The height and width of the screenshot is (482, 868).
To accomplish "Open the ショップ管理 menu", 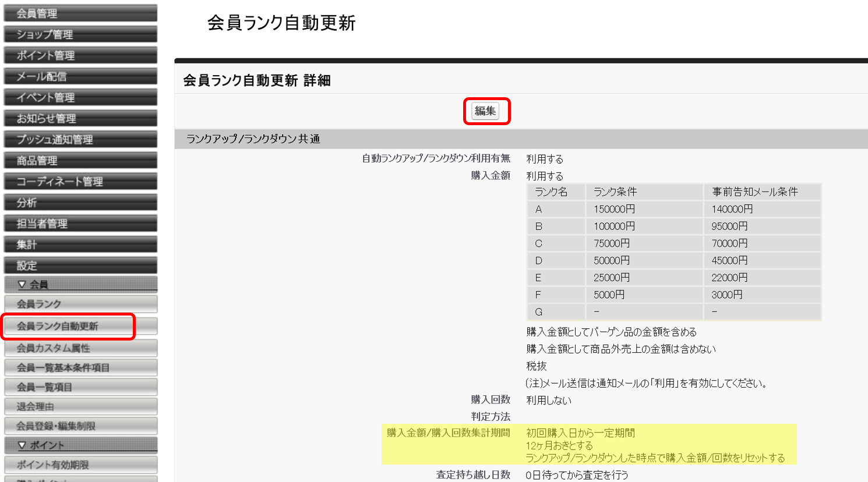I will click(80, 34).
